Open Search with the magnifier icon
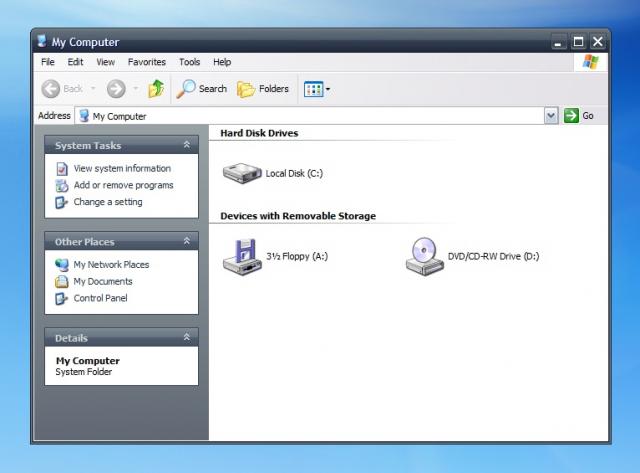Viewport: 640px width, 473px height. point(186,89)
